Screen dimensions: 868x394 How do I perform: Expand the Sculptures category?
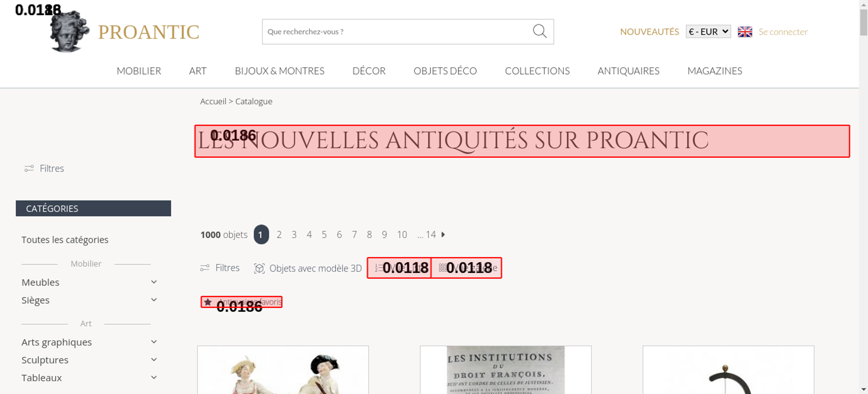[154, 360]
